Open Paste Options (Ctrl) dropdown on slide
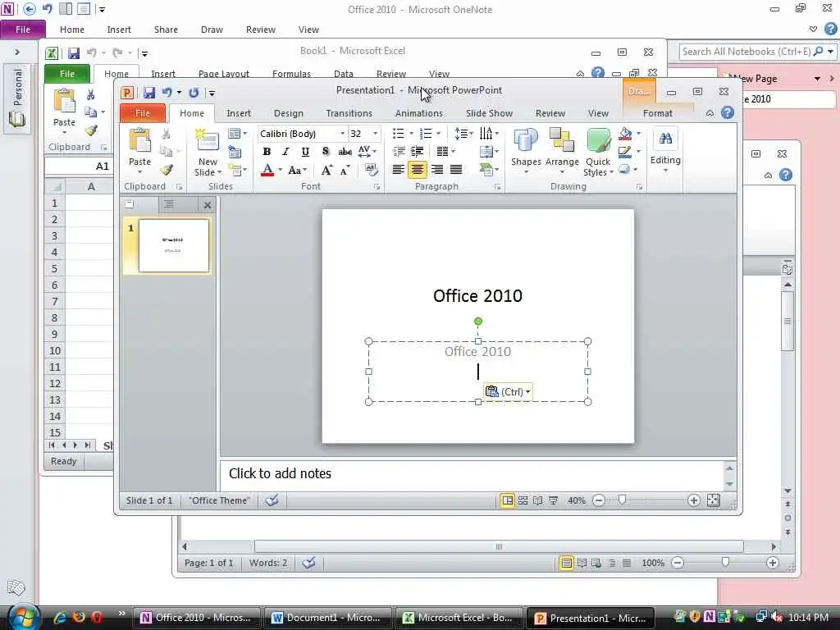 (507, 391)
